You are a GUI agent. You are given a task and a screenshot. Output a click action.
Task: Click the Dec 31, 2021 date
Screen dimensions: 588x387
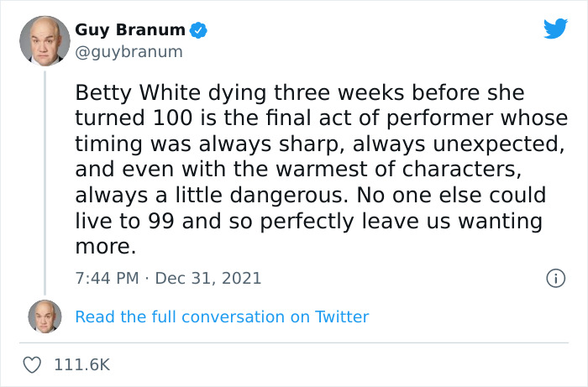pos(207,278)
